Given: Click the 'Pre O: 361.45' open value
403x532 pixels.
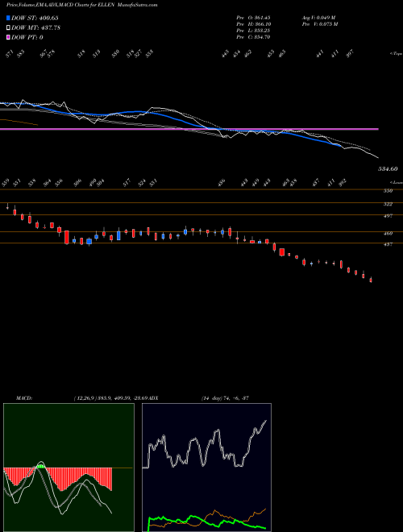Looking at the screenshot, I should tap(253, 18).
